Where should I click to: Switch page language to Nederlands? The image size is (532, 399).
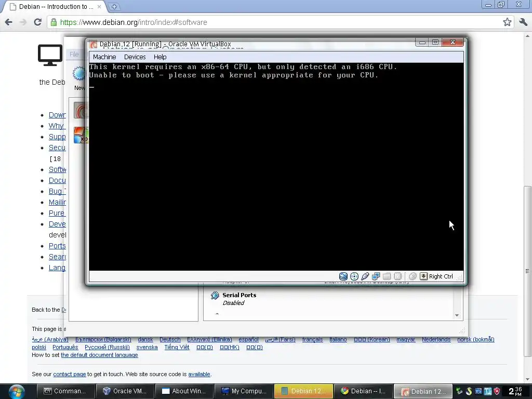click(436, 339)
